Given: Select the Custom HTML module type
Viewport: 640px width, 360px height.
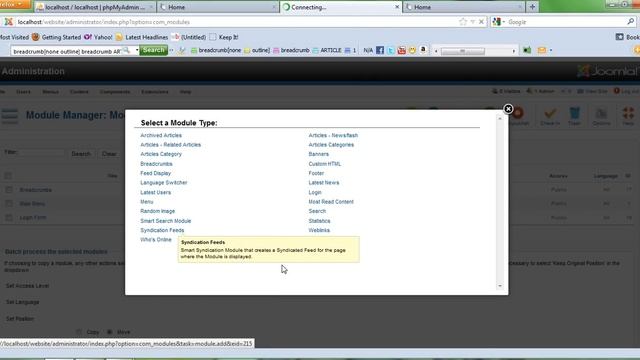Looking at the screenshot, I should click(324, 164).
